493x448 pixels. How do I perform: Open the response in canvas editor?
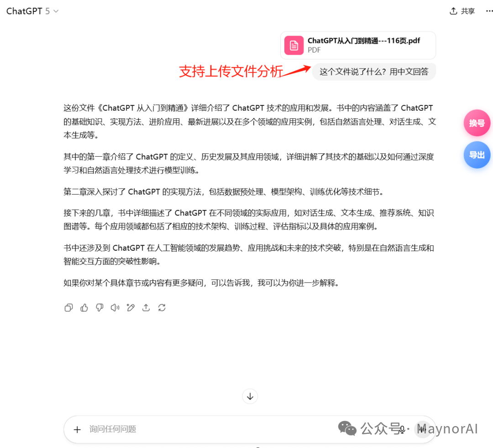click(x=131, y=307)
